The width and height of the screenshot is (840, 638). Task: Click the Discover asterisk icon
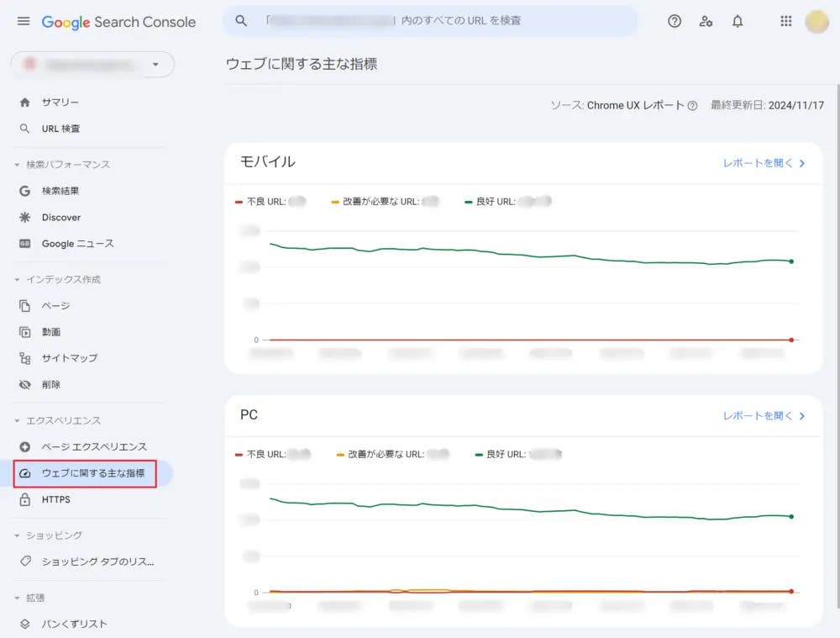coord(24,217)
